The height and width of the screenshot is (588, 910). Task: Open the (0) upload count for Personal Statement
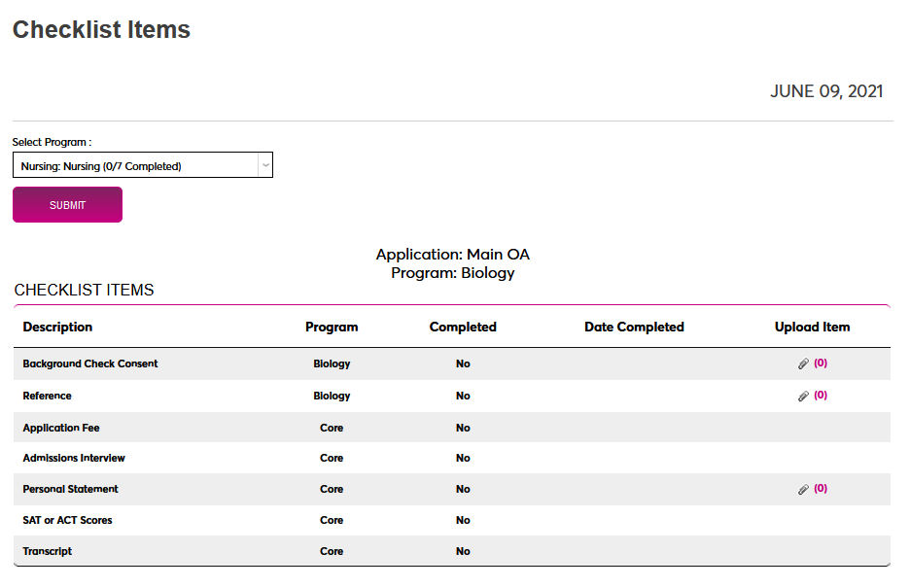pyautogui.click(x=821, y=489)
